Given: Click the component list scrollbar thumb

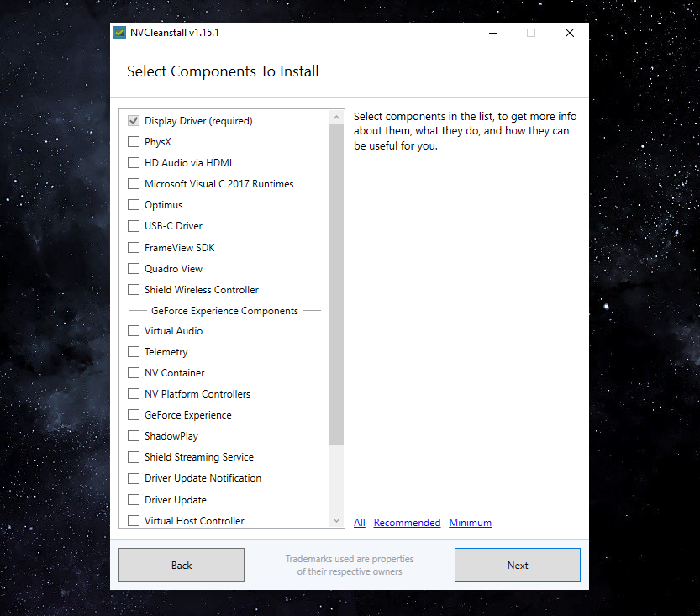Looking at the screenshot, I should (337, 285).
